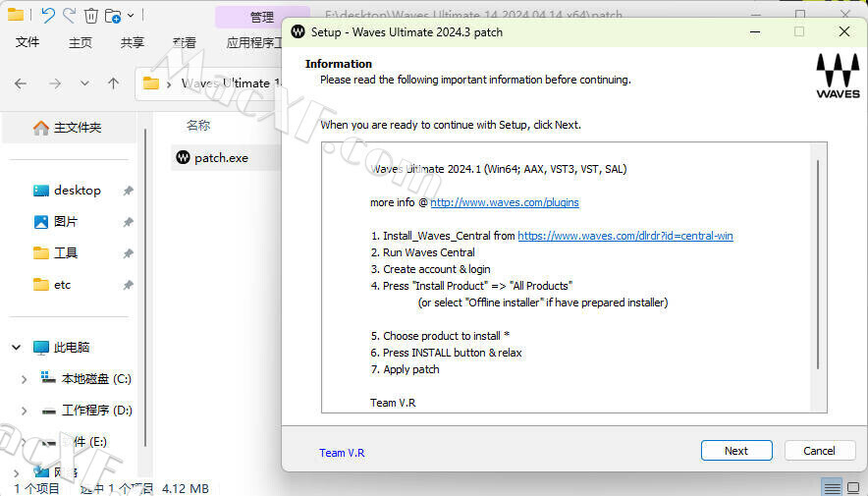Click the pin icon next to desktop

(x=128, y=191)
